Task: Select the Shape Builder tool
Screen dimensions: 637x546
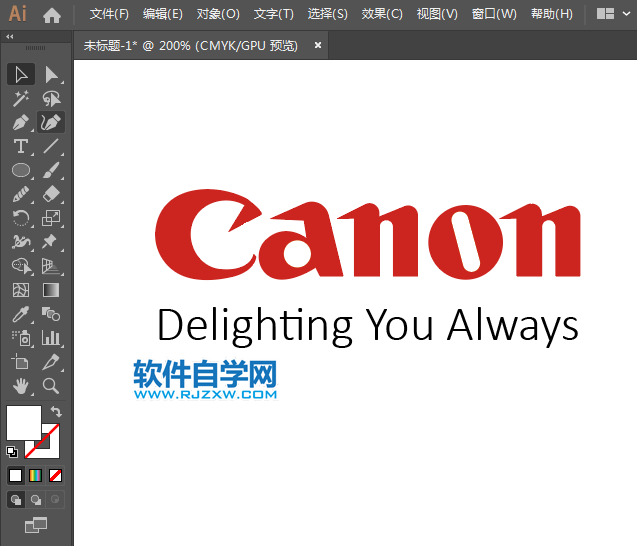Action: [21, 266]
